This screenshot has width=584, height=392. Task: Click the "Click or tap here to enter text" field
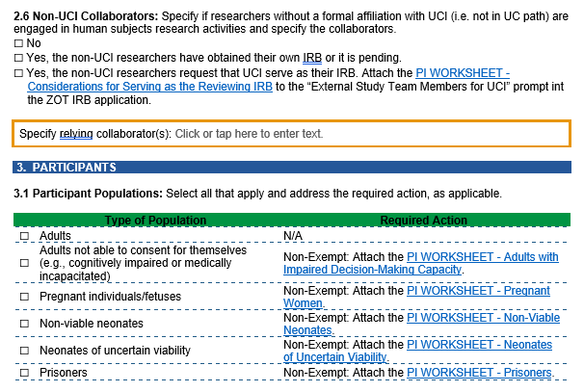(x=249, y=134)
